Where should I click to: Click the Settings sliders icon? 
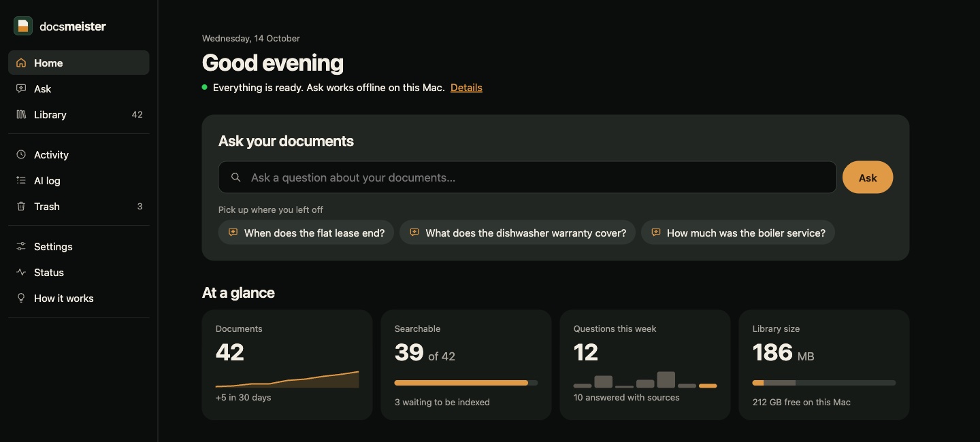point(21,246)
